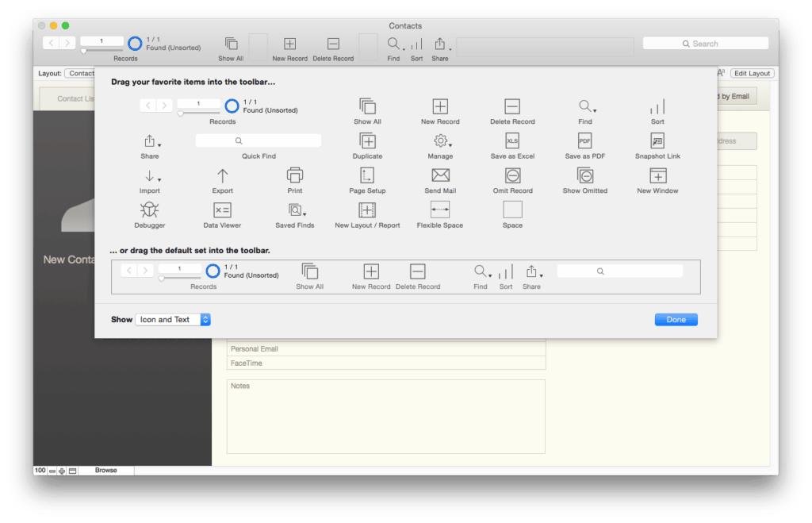This screenshot has height=523, width=812.
Task: Click the Sort item in the favorite items palette
Action: click(x=657, y=111)
